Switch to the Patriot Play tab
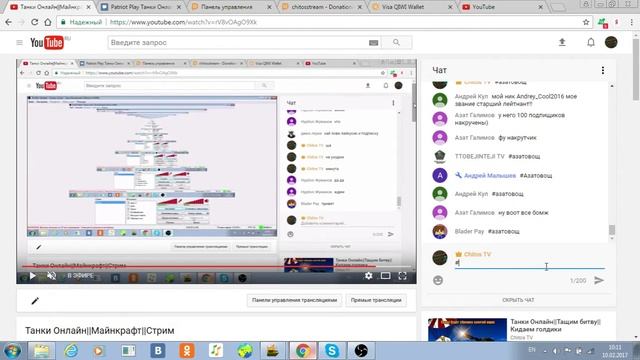Screen dimensions: 640x360 tap(141, 7)
